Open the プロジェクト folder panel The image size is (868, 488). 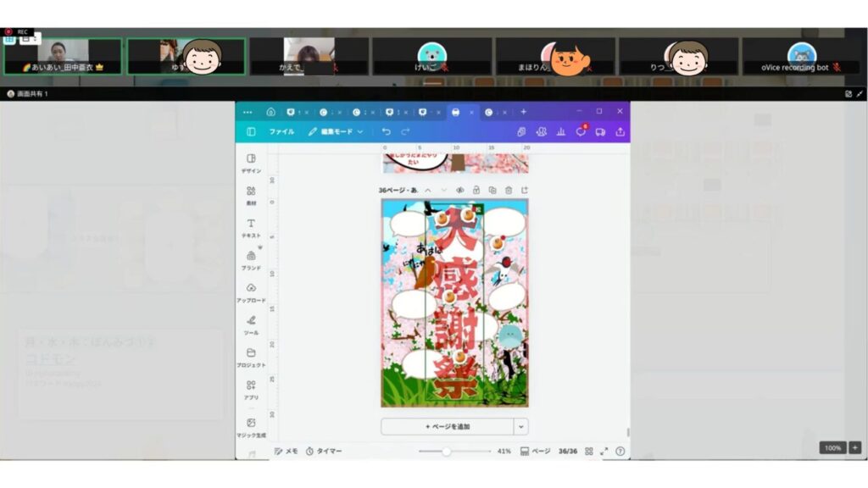coord(251,357)
